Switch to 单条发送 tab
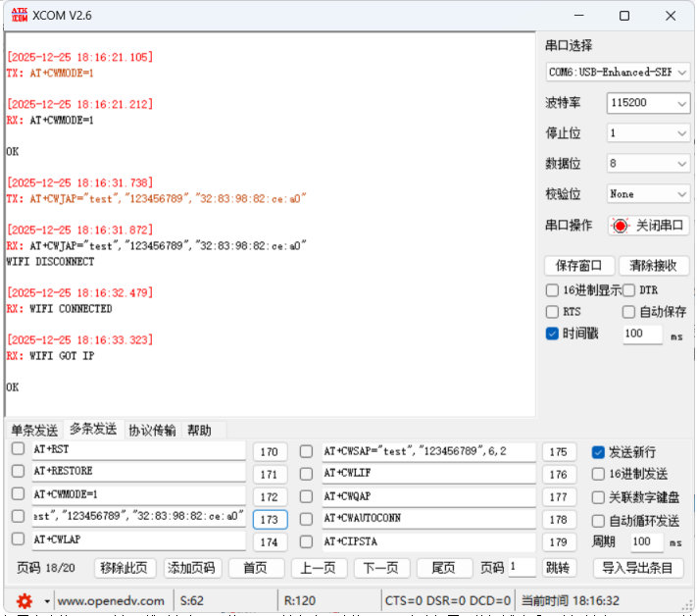The width and height of the screenshot is (697, 616). (x=34, y=430)
